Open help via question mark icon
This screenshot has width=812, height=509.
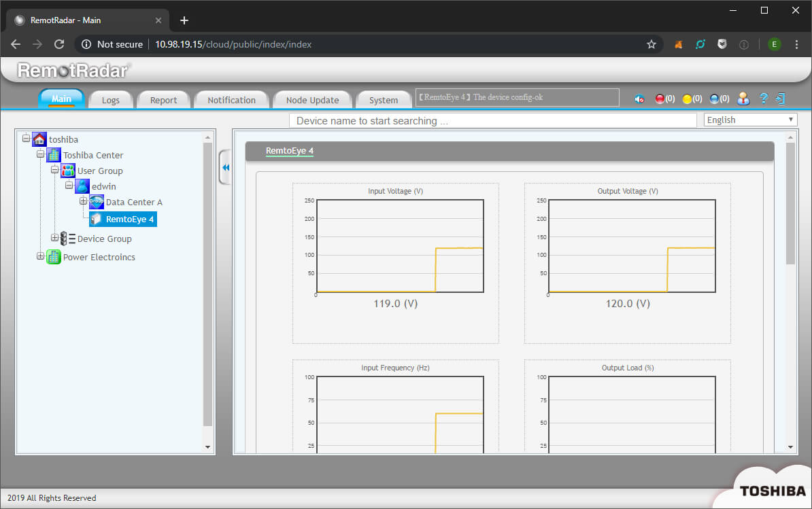[x=763, y=99]
